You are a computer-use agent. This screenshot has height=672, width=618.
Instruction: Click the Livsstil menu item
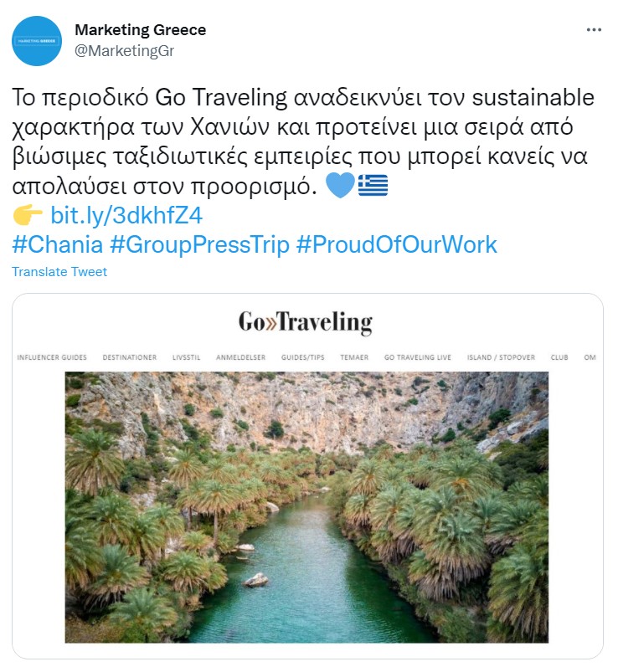pyautogui.click(x=186, y=357)
